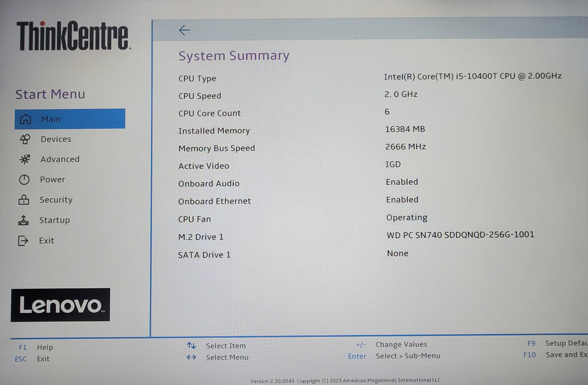Select the core count value 6
The height and width of the screenshot is (385, 588).
(387, 112)
